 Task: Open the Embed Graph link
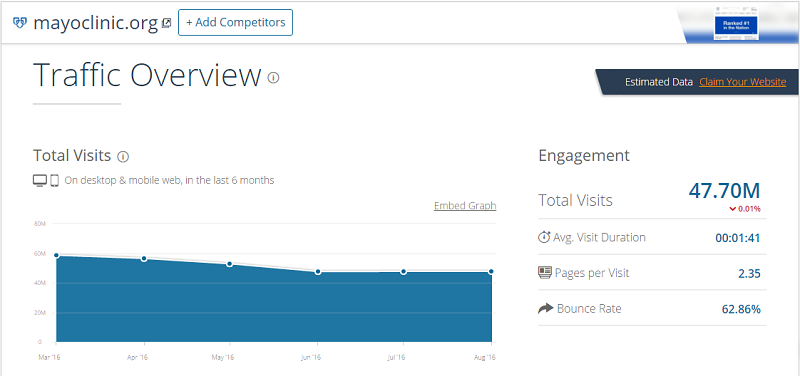(x=465, y=206)
